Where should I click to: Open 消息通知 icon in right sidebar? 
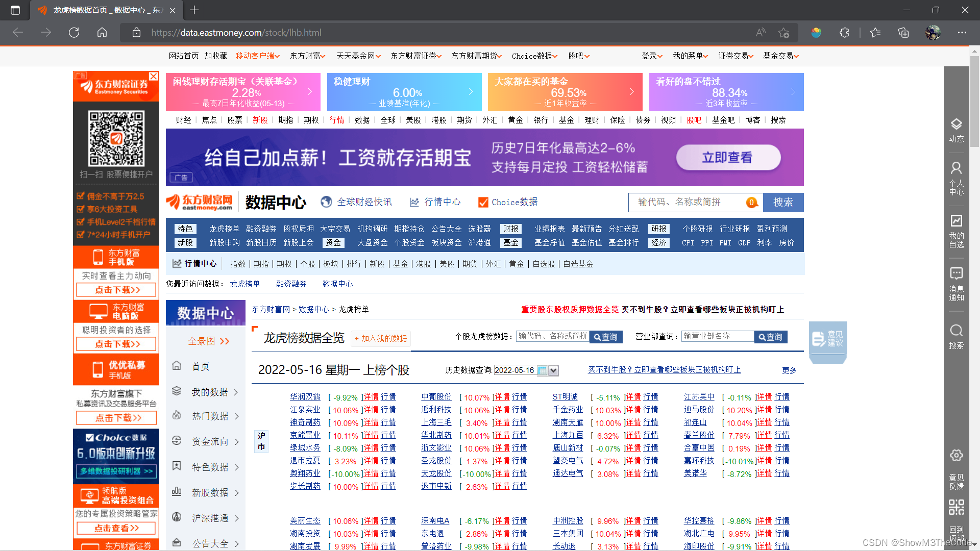tap(956, 284)
